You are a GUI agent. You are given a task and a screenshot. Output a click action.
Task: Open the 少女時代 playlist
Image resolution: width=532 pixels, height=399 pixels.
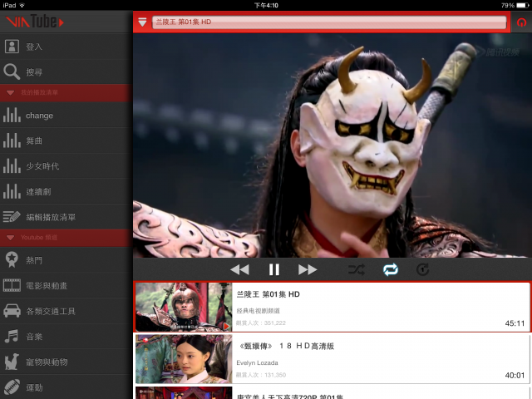(x=66, y=166)
